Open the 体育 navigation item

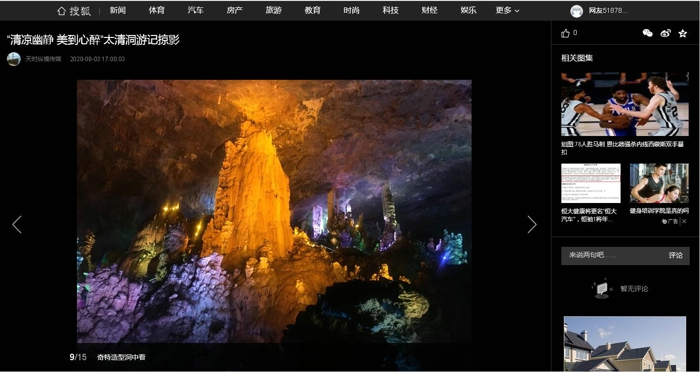click(x=157, y=11)
